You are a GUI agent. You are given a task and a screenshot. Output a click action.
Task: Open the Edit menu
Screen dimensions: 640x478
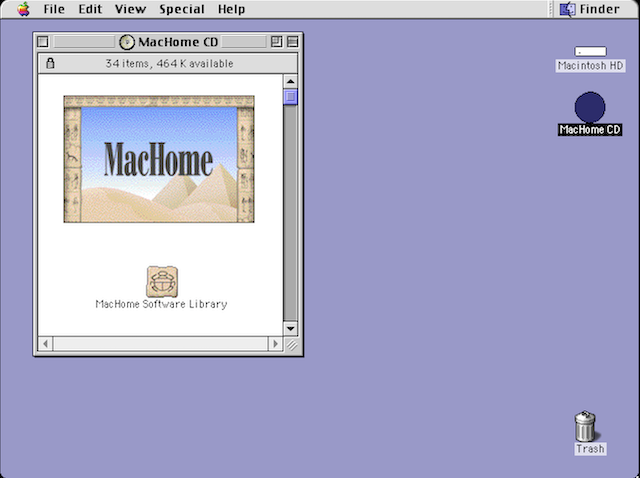pos(90,9)
